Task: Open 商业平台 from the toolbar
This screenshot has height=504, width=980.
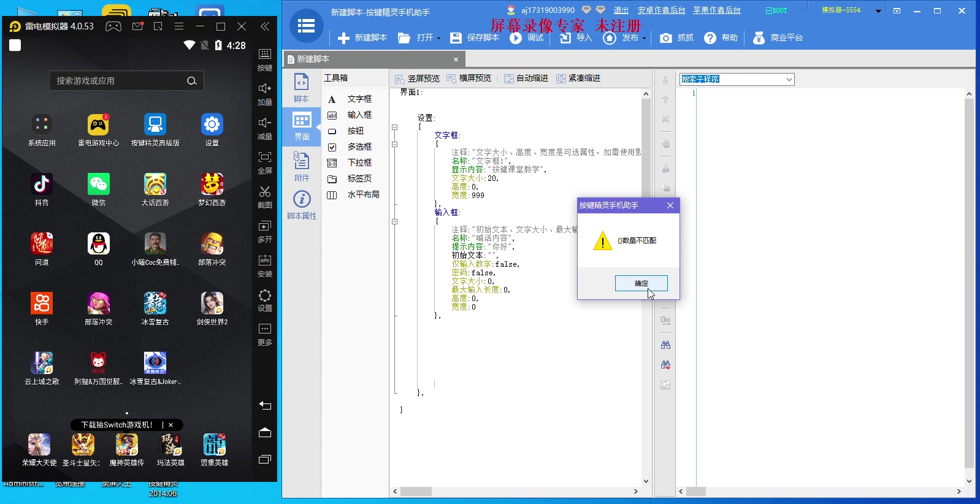Action: coord(778,38)
